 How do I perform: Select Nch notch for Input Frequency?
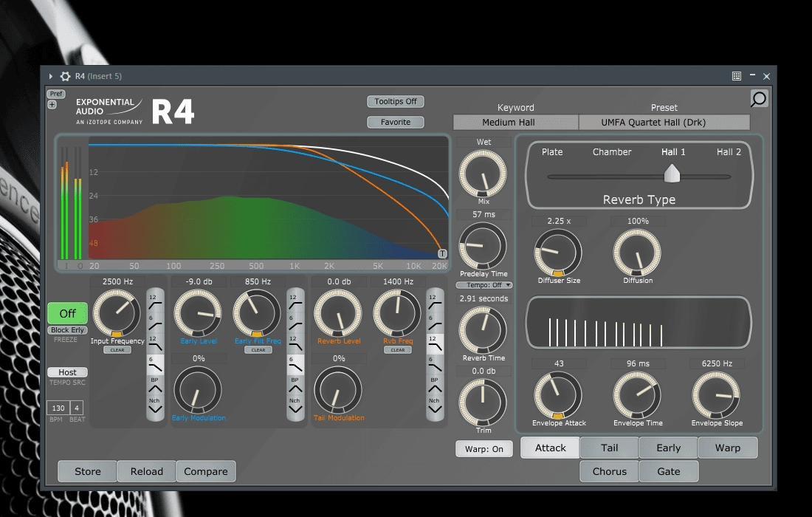coord(155,405)
